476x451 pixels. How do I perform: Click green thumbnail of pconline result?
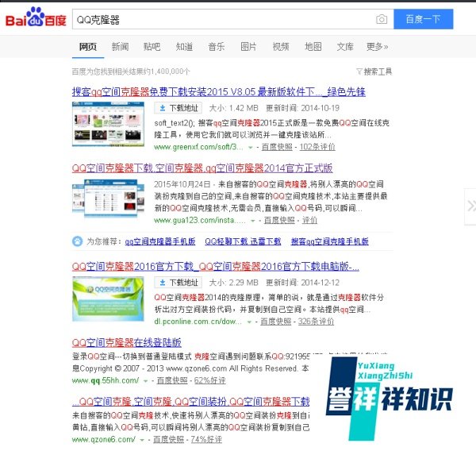(x=108, y=299)
